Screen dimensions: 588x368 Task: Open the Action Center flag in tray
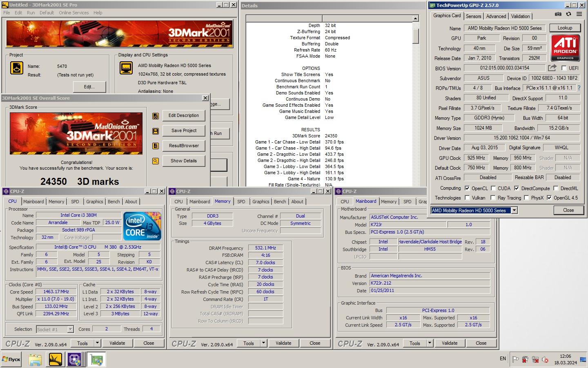[516, 359]
